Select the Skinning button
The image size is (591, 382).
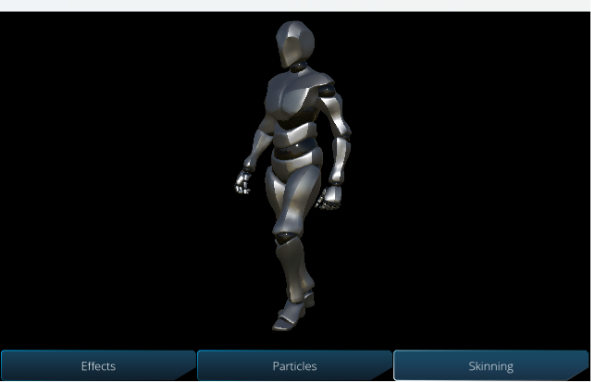(x=491, y=365)
